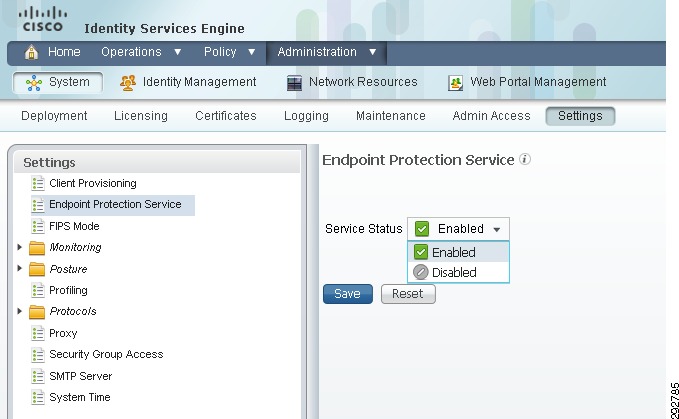Screen dimensions: 679x419
Task: Open the Policy menu arrow
Action: [x=252, y=52]
